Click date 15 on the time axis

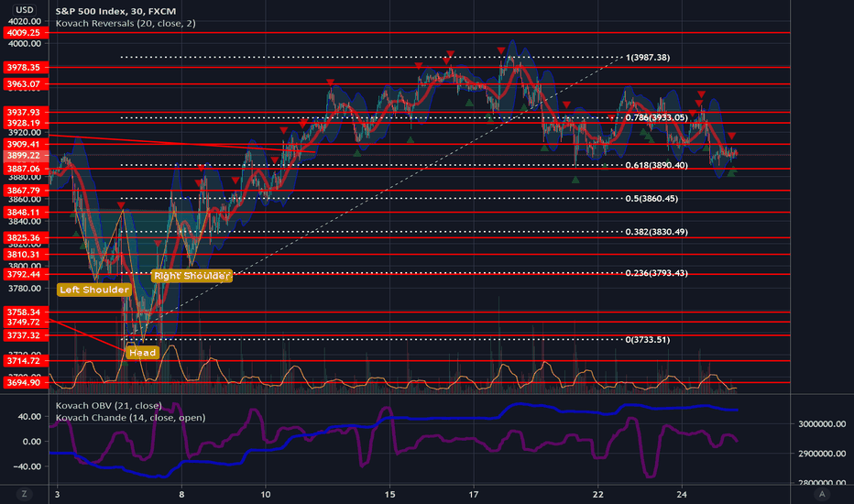[389, 495]
